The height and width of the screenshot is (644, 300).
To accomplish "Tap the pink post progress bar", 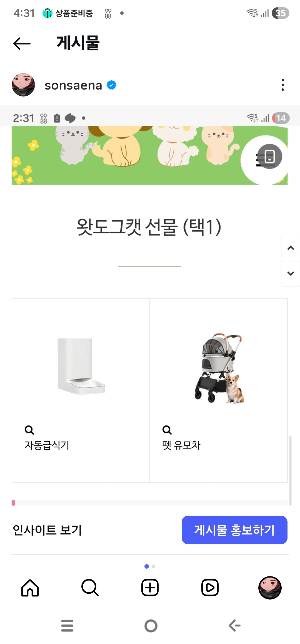I will click(x=13, y=503).
